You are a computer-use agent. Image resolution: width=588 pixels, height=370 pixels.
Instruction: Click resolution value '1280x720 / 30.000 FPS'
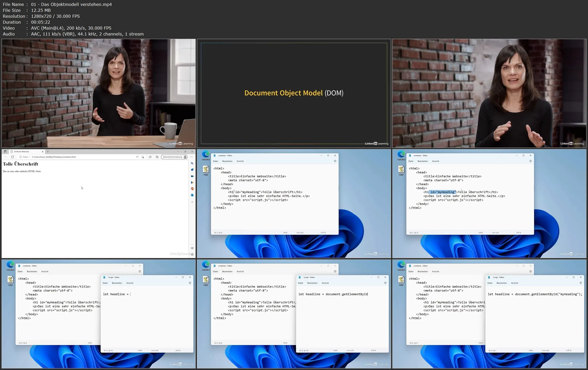55,16
